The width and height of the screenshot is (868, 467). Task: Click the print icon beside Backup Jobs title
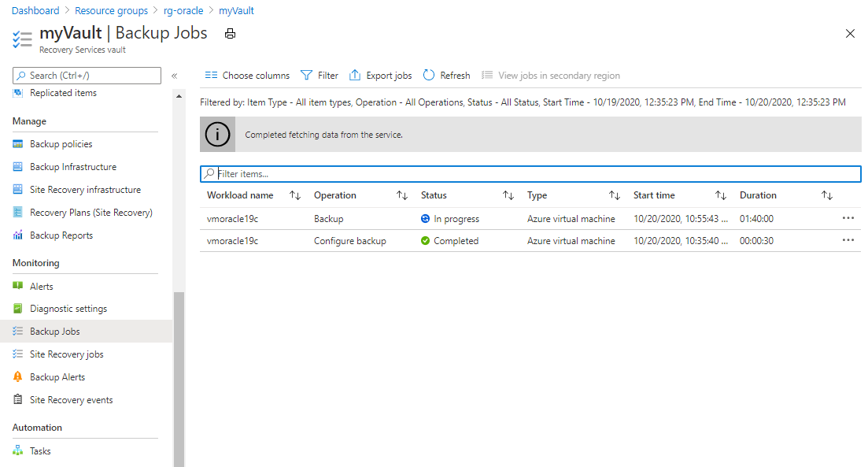coord(230,34)
